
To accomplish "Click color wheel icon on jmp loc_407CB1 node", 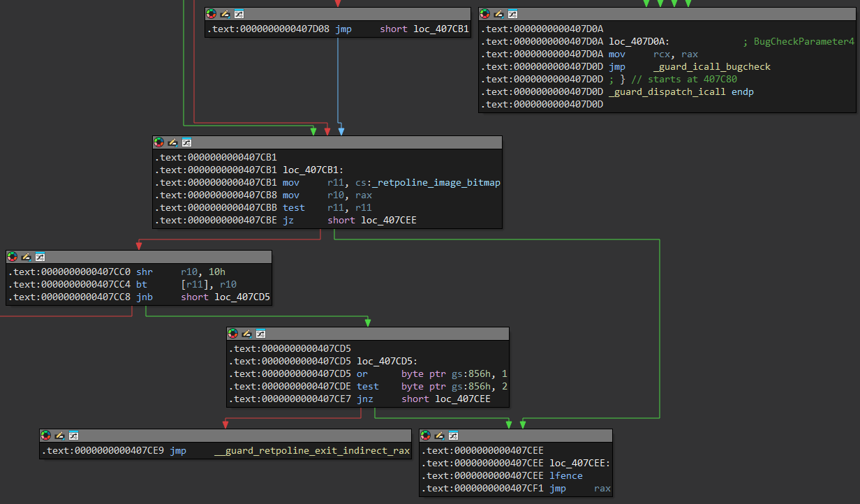I will [212, 14].
